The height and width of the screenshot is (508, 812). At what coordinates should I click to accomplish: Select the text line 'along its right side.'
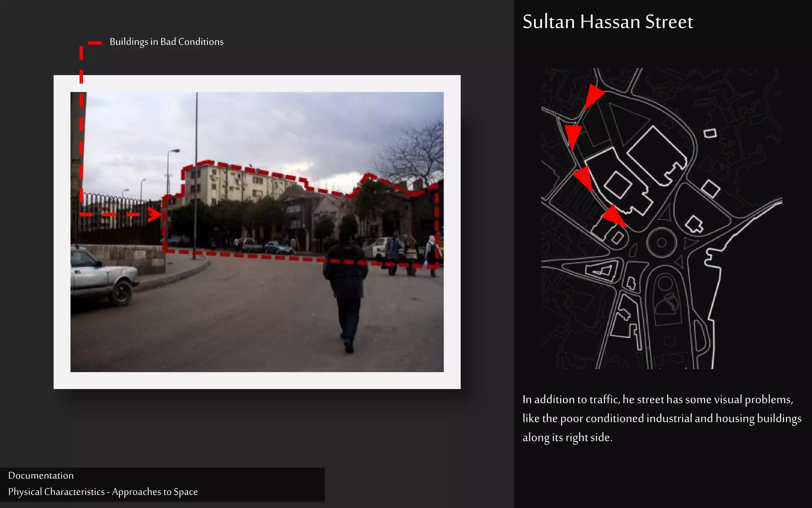567,437
